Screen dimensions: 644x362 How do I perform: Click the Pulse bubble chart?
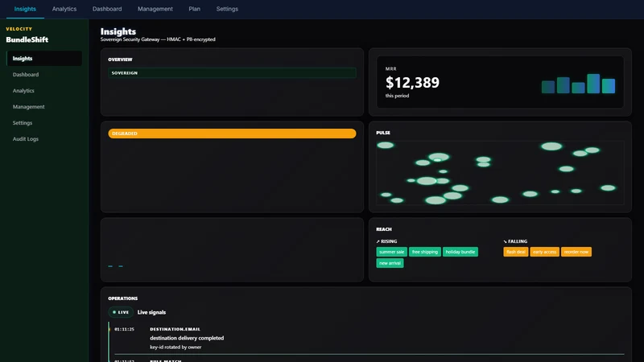coord(500,173)
